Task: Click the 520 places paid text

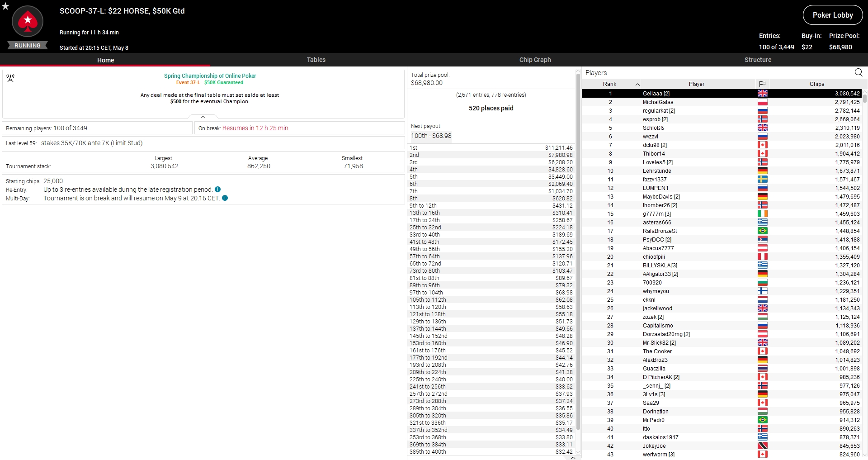Action: (491, 108)
